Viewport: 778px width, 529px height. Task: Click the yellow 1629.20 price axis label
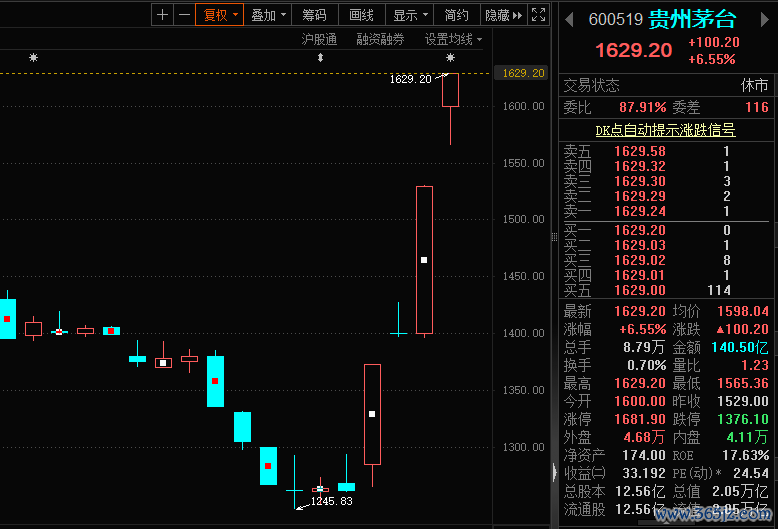click(x=522, y=73)
